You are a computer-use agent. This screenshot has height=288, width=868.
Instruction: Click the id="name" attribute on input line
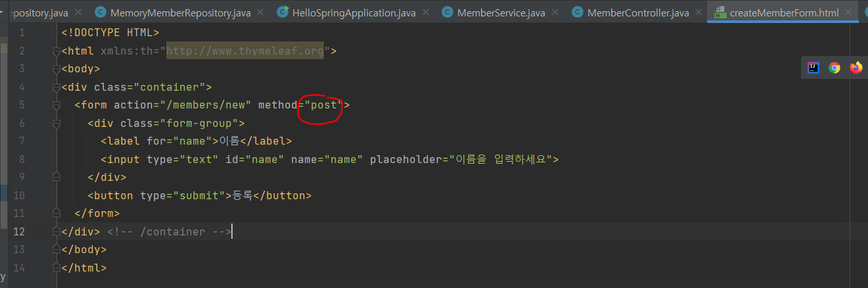coord(255,159)
